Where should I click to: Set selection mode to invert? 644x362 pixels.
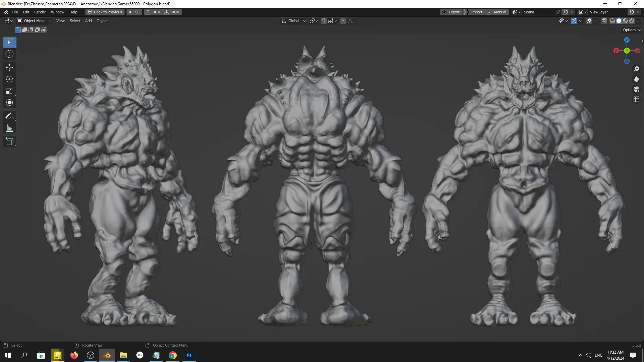[x=37, y=30]
